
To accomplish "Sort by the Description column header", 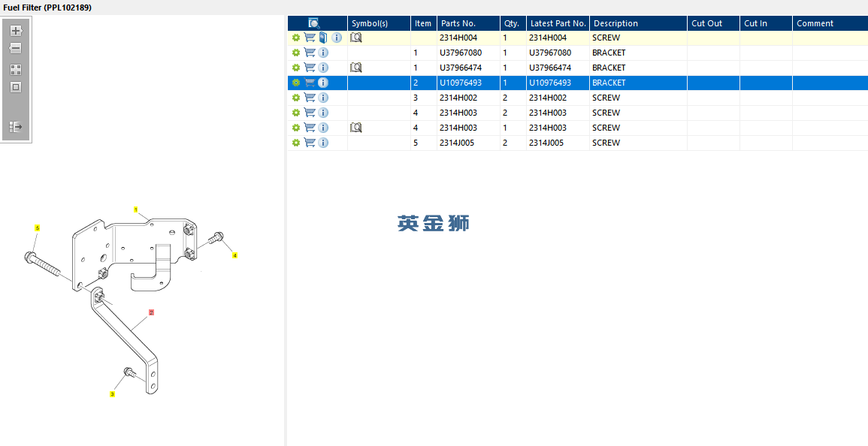I will click(x=638, y=23).
